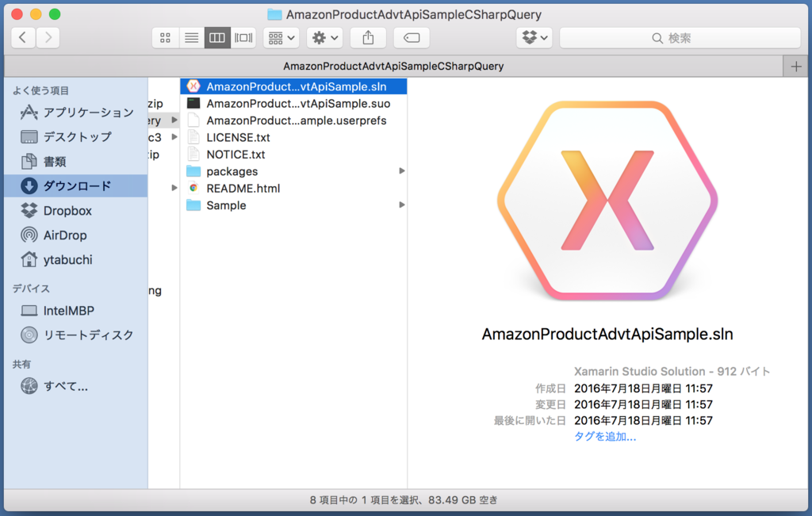Open AirDrop in the sidebar
812x516 pixels.
tap(77, 235)
